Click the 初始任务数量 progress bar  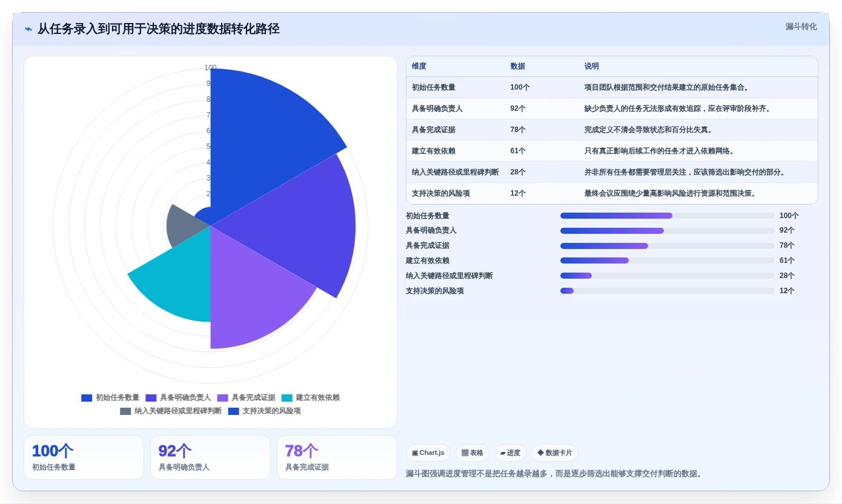coord(668,216)
